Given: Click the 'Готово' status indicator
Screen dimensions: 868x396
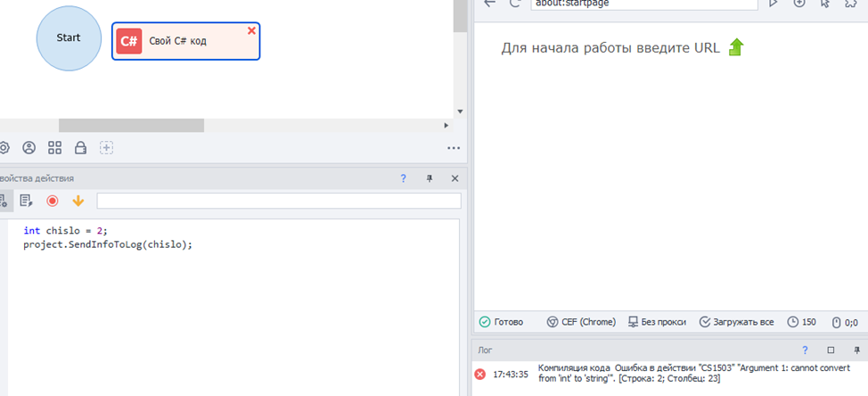Looking at the screenshot, I should point(501,322).
